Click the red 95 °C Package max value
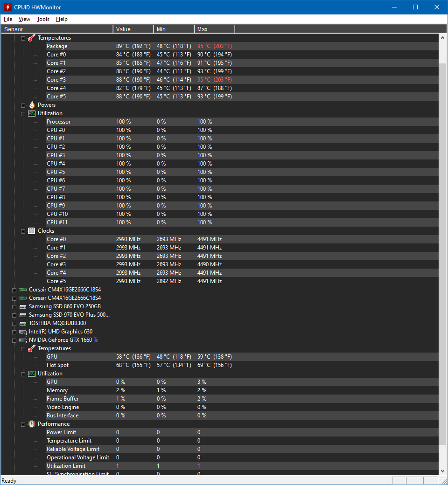 click(215, 46)
